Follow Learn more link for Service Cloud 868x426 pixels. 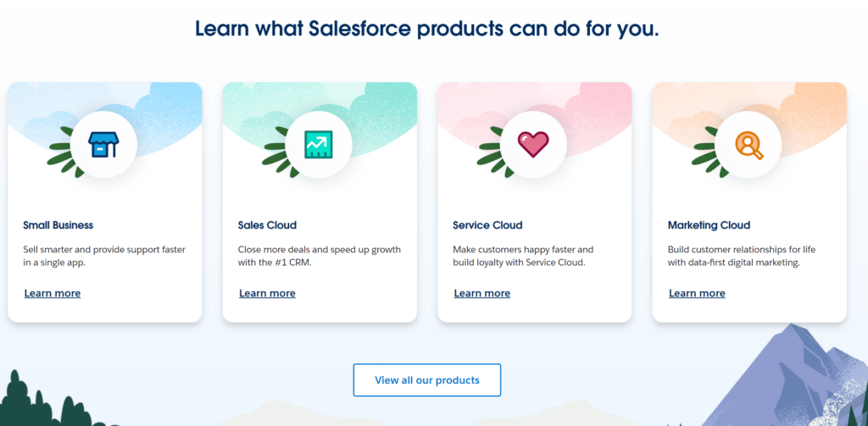tap(482, 293)
